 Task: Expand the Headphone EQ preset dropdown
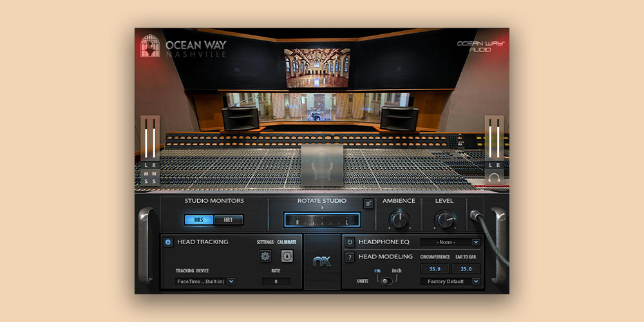click(450, 242)
